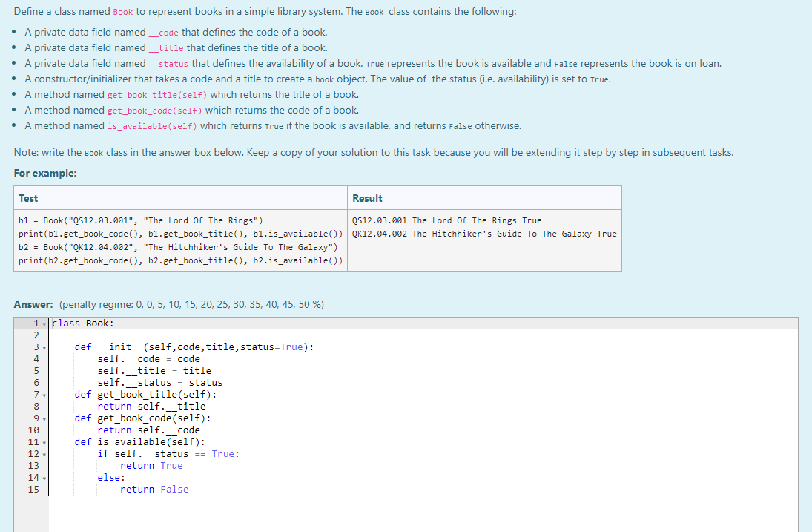Click the 'For example:' heading
The image size is (812, 532).
coord(45,174)
